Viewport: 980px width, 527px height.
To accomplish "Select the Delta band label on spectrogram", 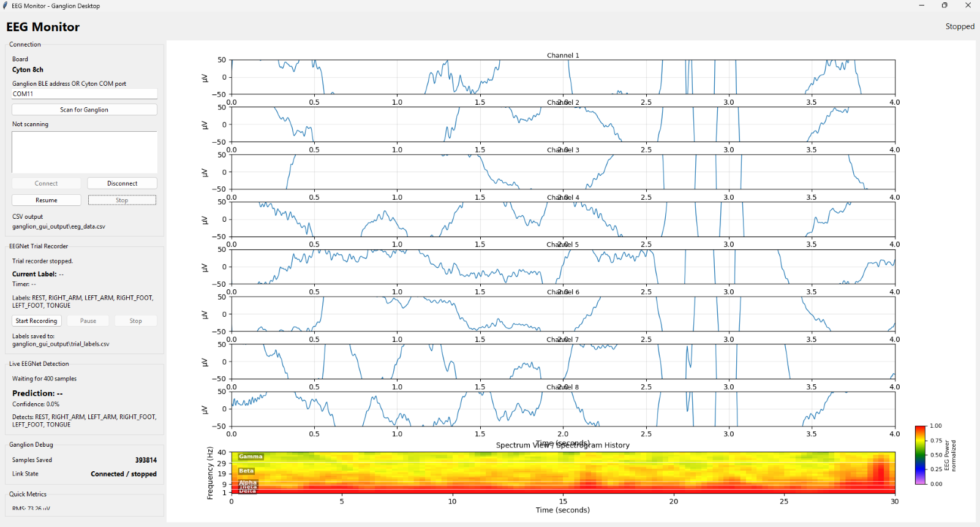I will click(x=247, y=491).
